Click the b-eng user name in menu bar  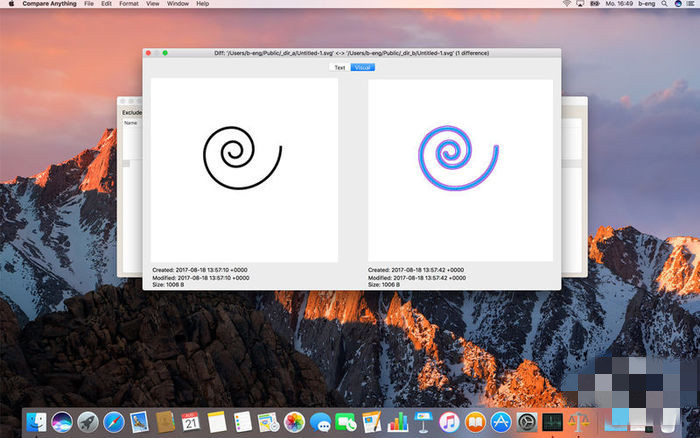646,4
